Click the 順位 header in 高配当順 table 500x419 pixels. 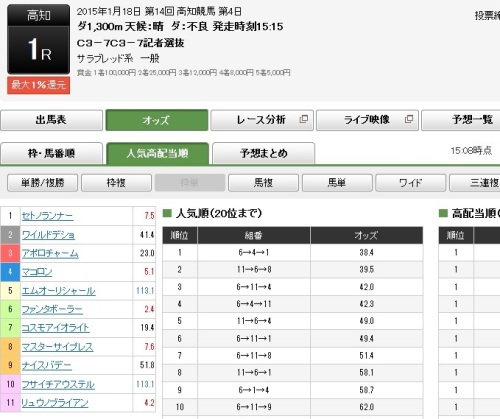(x=456, y=236)
